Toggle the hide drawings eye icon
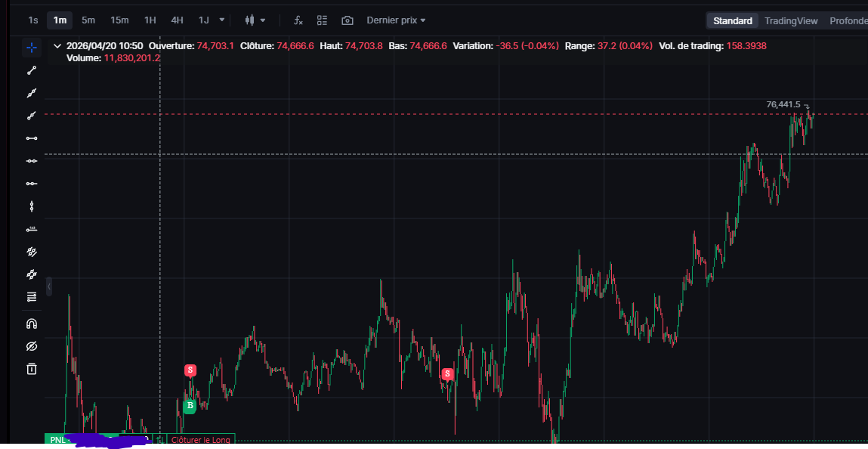 32,347
